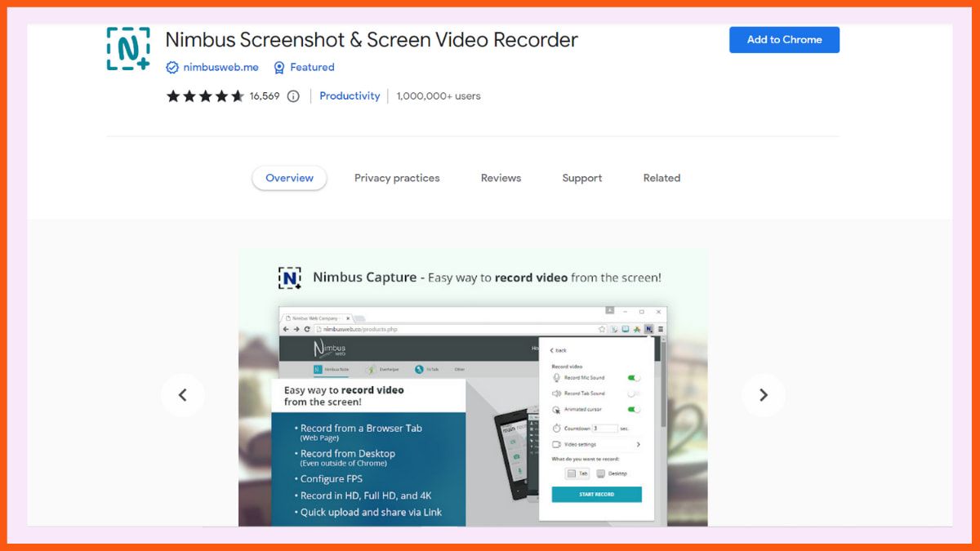Show the next screenshot slide
The width and height of the screenshot is (980, 551).
click(x=764, y=395)
